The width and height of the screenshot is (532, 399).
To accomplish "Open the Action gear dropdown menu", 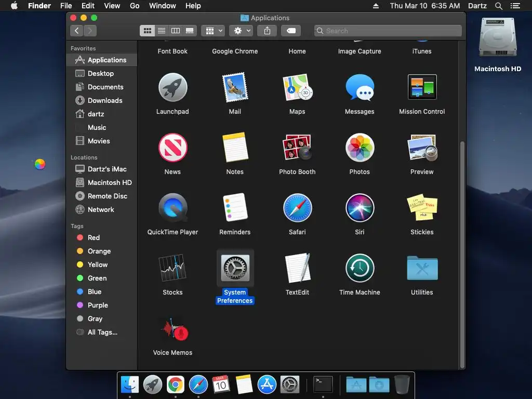I will 241,31.
